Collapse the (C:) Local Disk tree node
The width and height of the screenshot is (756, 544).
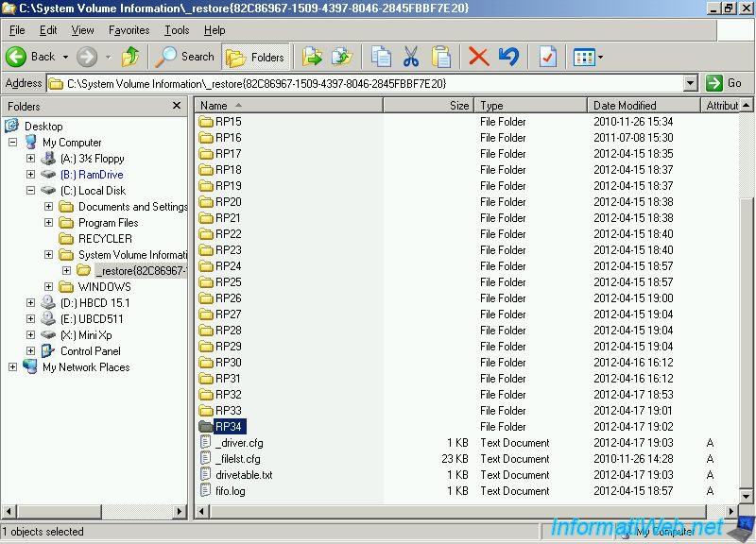click(31, 191)
